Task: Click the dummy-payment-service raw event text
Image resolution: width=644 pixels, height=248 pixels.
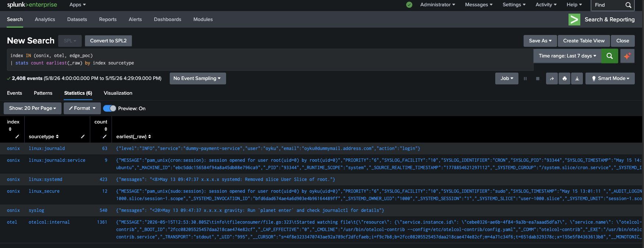Action: pos(268,149)
